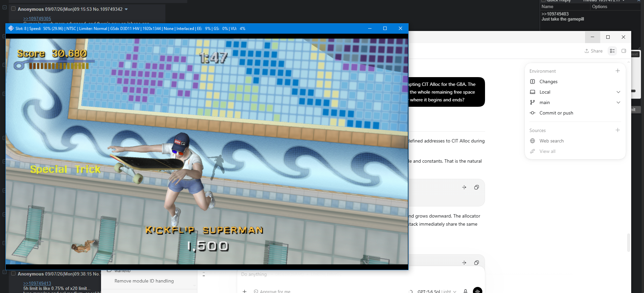Expand the main branch dropdown
The image size is (644, 293).
click(618, 102)
